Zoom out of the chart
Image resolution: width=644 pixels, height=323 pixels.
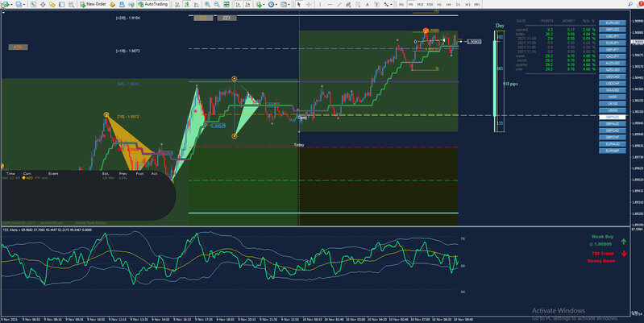[217, 4]
